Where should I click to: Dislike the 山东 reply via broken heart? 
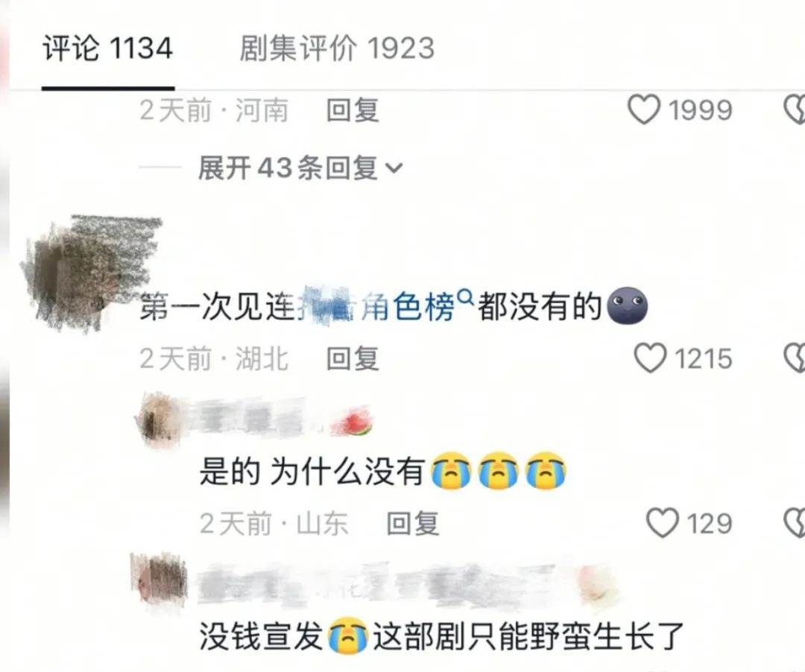pos(795,523)
